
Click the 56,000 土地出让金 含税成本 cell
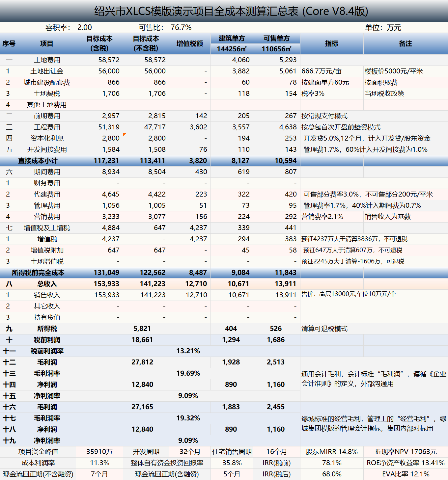pyautogui.click(x=109, y=71)
